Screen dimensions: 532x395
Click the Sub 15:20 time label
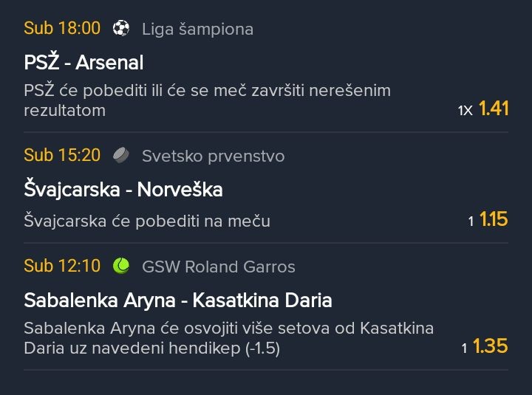pos(62,155)
